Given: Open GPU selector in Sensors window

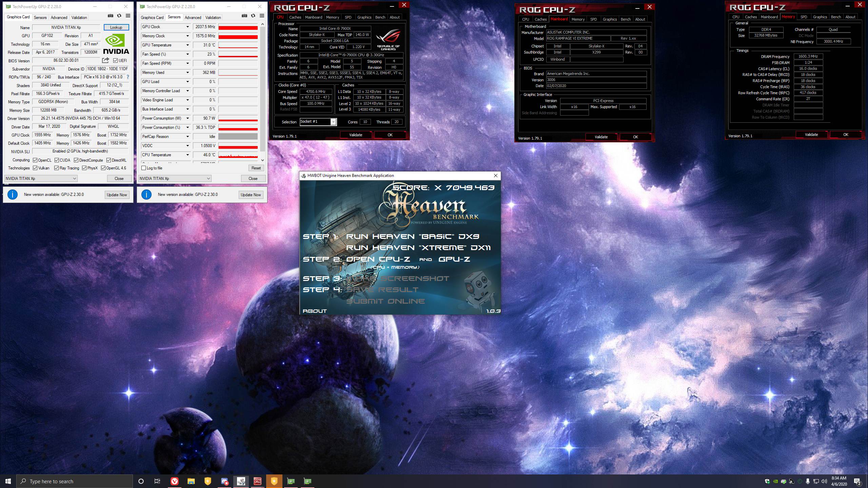Looking at the screenshot, I should pyautogui.click(x=175, y=179).
